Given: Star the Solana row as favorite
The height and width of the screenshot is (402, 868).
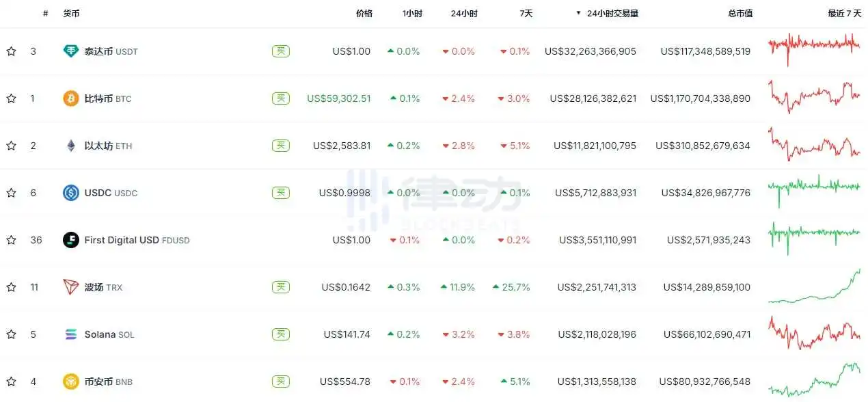Looking at the screenshot, I should click(x=11, y=334).
